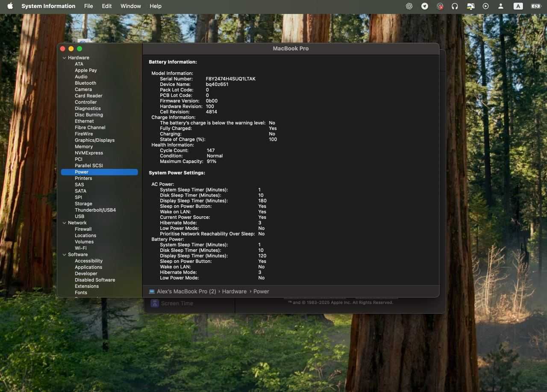Click 'Alex's MacBook Pro (2)' in path bar

click(186, 292)
